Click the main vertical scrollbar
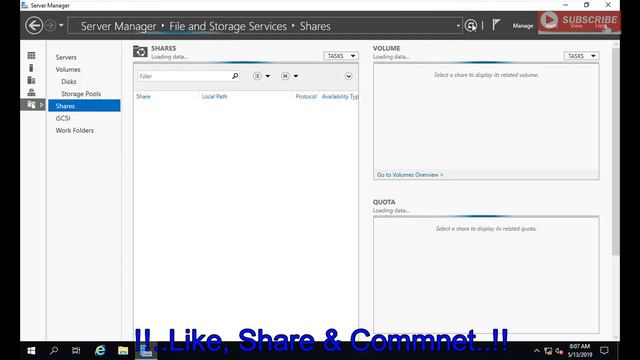 (x=616, y=151)
